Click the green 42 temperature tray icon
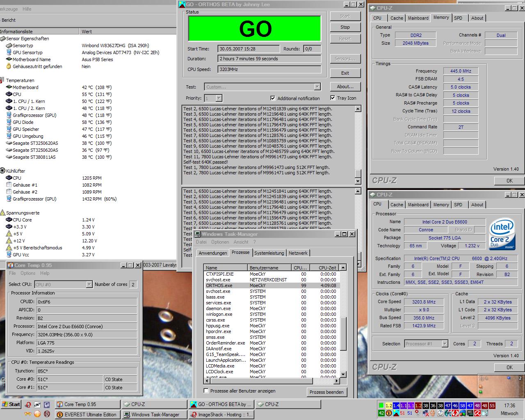Image resolution: width=525 pixels, height=420 pixels. click(381, 413)
